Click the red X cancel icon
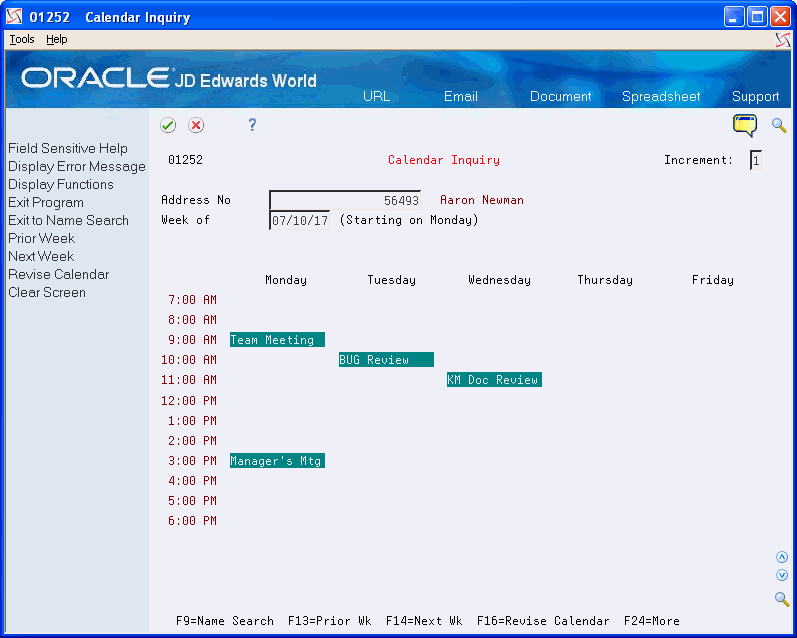Viewport: 797px width, 638px height. coord(196,125)
